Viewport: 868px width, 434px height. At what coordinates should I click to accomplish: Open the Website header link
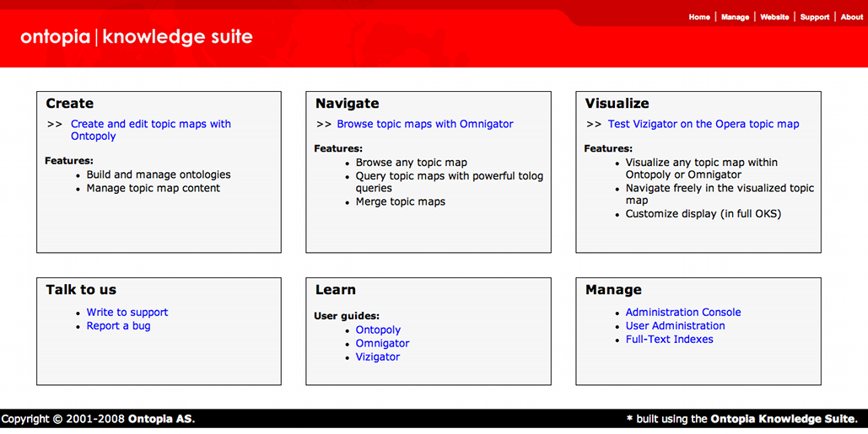774,17
